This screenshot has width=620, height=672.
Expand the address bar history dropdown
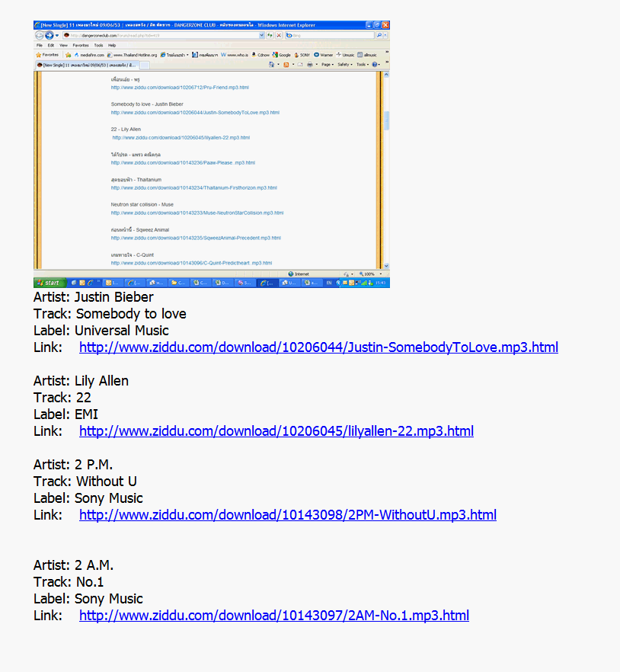(262, 36)
